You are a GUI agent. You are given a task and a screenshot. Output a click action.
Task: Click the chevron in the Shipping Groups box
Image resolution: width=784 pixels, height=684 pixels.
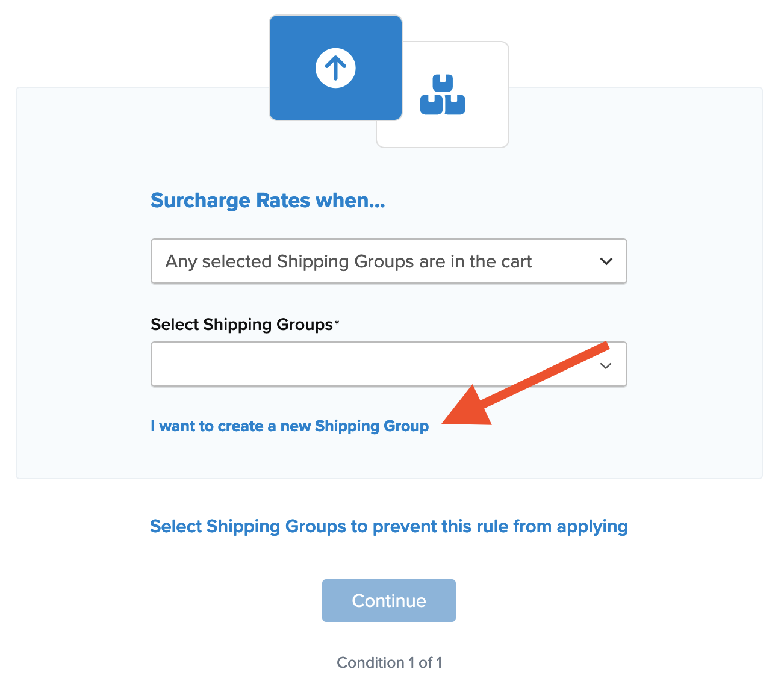(606, 365)
